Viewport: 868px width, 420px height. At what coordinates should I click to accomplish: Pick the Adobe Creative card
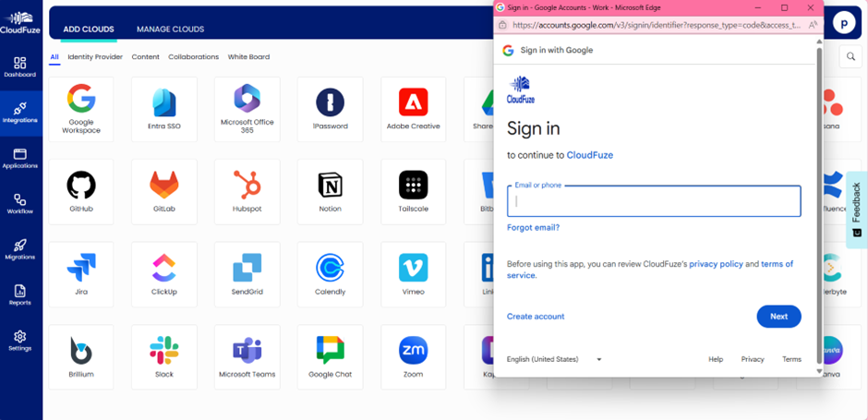point(414,109)
